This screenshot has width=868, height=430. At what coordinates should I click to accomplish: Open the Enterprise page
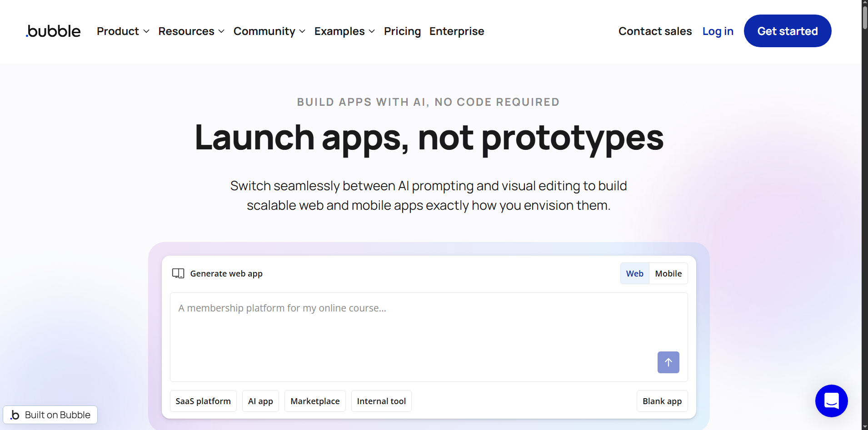pyautogui.click(x=457, y=31)
